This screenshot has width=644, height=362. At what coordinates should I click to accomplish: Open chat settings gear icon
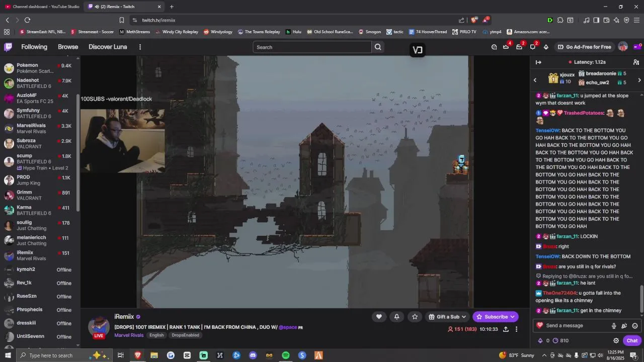pos(616,340)
